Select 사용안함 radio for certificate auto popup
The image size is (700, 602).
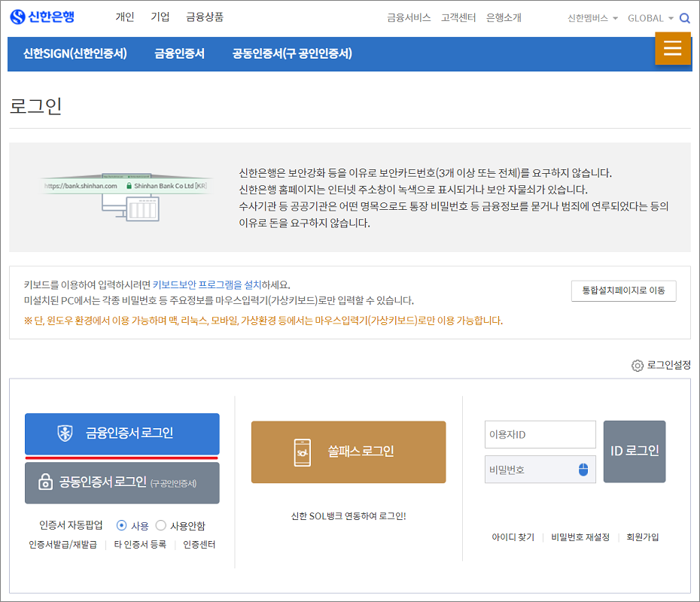161,525
